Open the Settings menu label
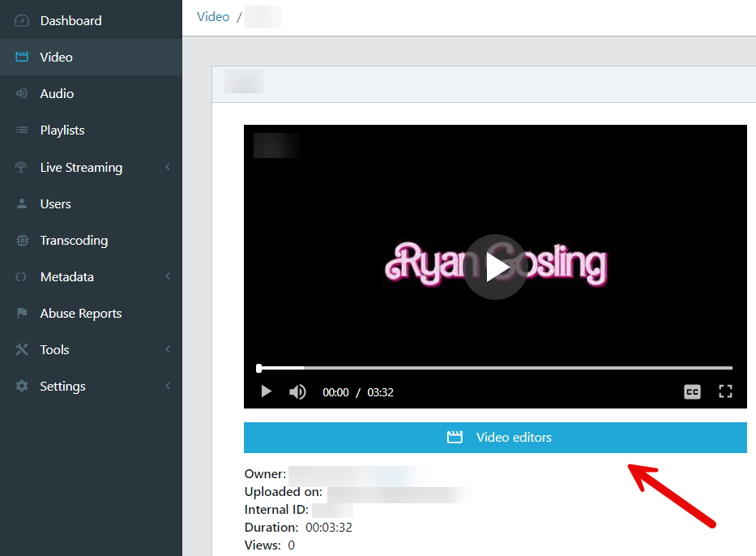 click(62, 387)
